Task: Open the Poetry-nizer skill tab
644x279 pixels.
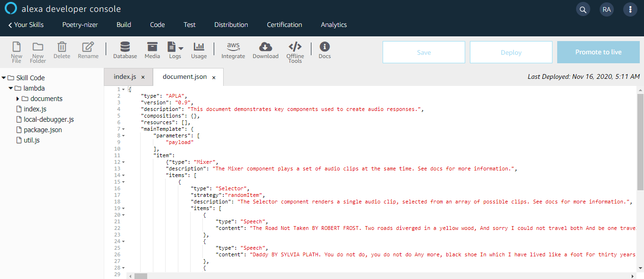Action: (x=80, y=25)
